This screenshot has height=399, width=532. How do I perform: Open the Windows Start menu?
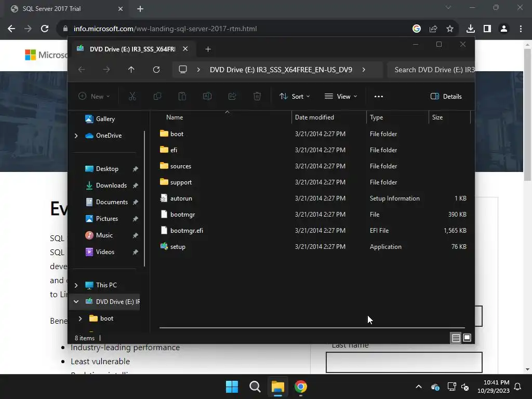coord(232,387)
